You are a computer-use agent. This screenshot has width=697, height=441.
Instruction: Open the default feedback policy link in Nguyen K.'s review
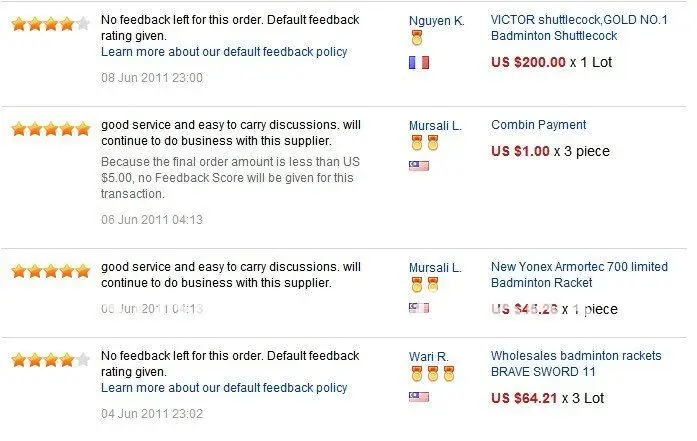pyautogui.click(x=224, y=52)
